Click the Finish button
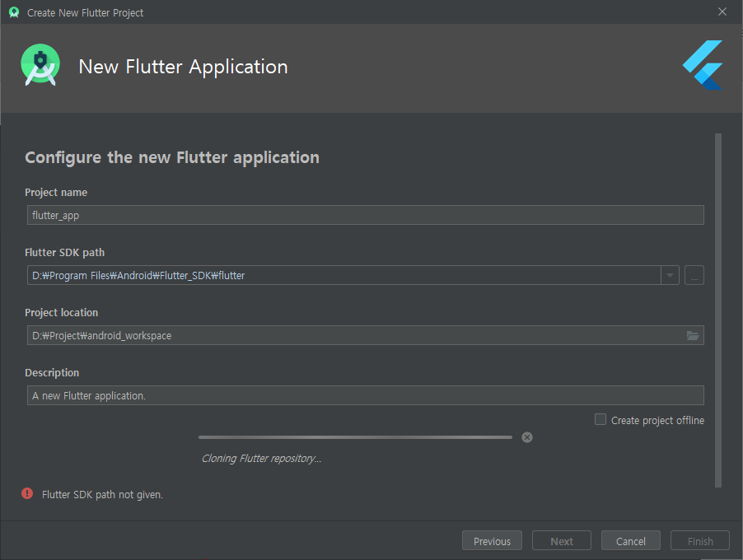Viewport: 743px width, 560px height. point(700,540)
